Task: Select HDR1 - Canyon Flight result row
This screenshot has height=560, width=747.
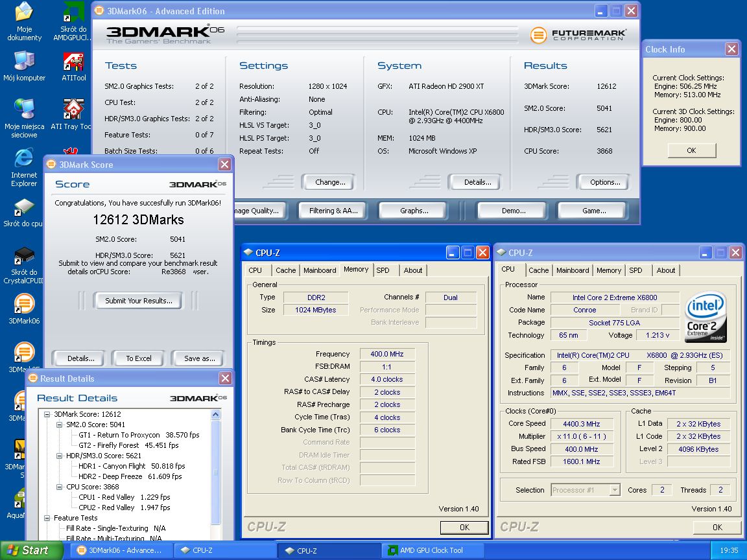Action: pyautogui.click(x=132, y=466)
